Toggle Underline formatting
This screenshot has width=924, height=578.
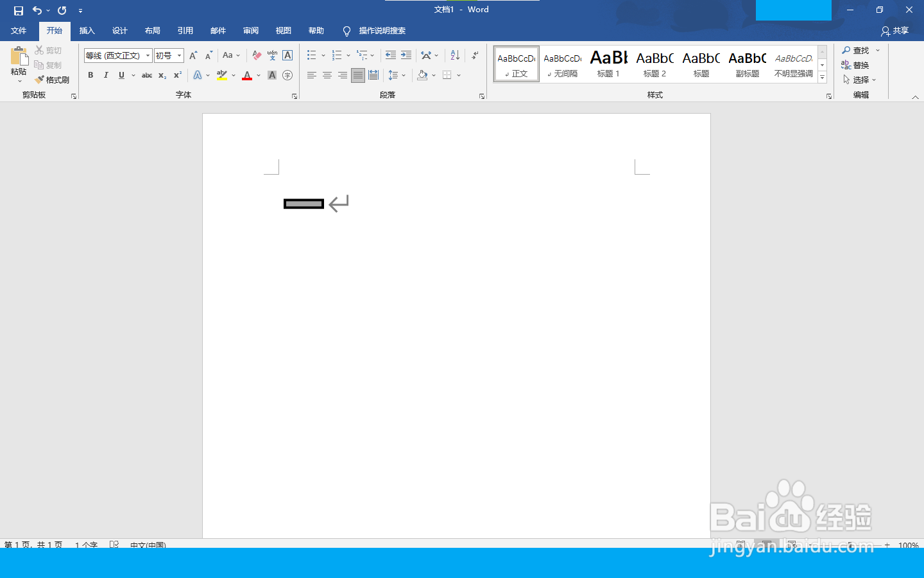point(121,75)
